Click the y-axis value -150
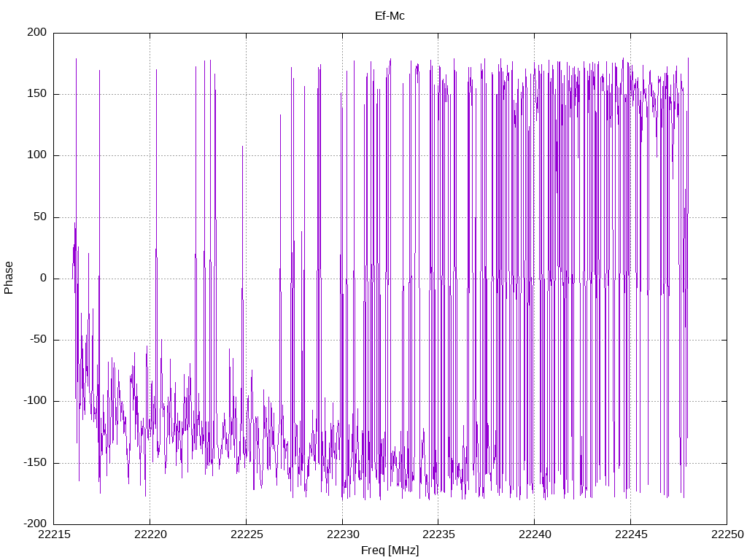Viewport: 747px width, 560px height. click(x=35, y=463)
